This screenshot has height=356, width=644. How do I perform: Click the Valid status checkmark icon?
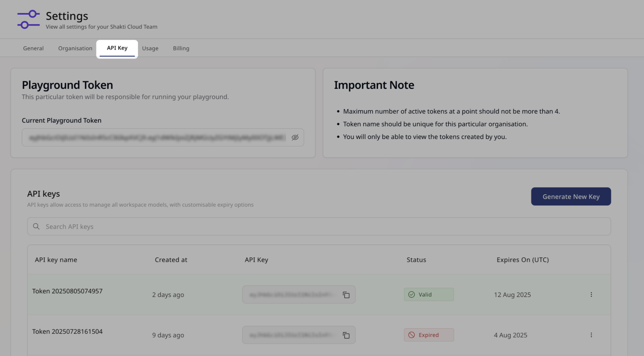[x=411, y=295]
